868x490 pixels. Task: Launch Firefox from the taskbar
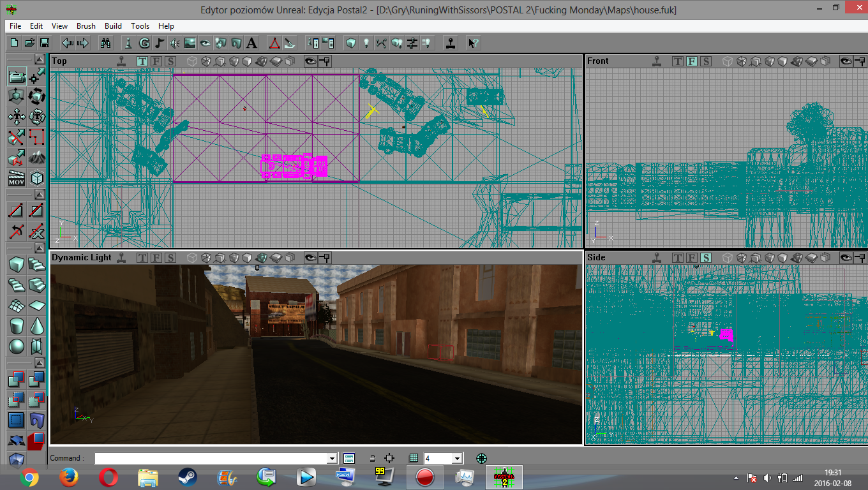point(68,477)
